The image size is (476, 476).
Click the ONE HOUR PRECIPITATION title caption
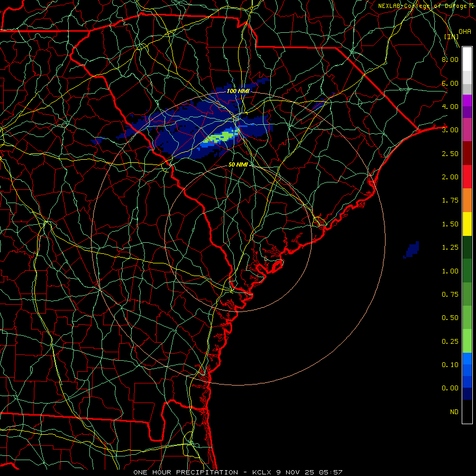237,472
